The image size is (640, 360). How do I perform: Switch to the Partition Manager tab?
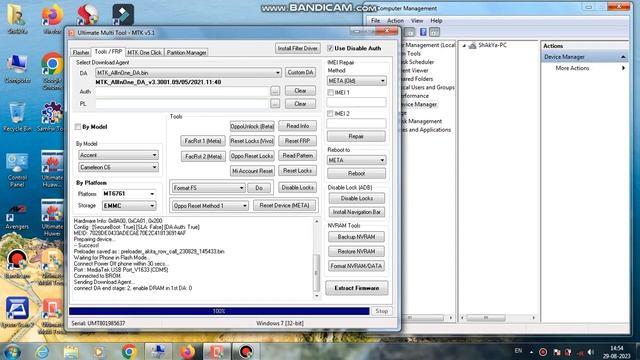click(x=187, y=53)
